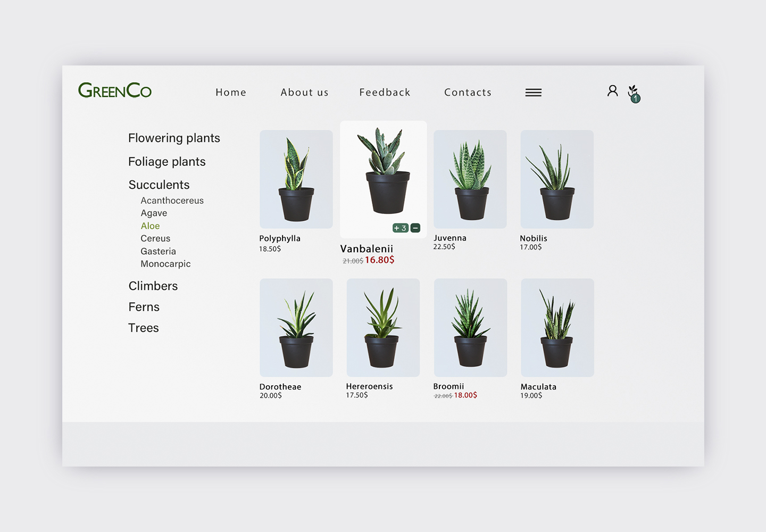
Task: Go to the Home page
Action: (x=231, y=93)
